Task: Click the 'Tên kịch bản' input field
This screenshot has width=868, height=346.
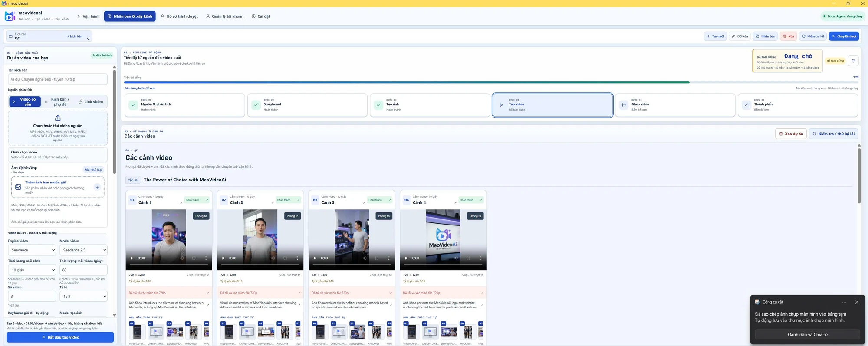Action: [58, 79]
